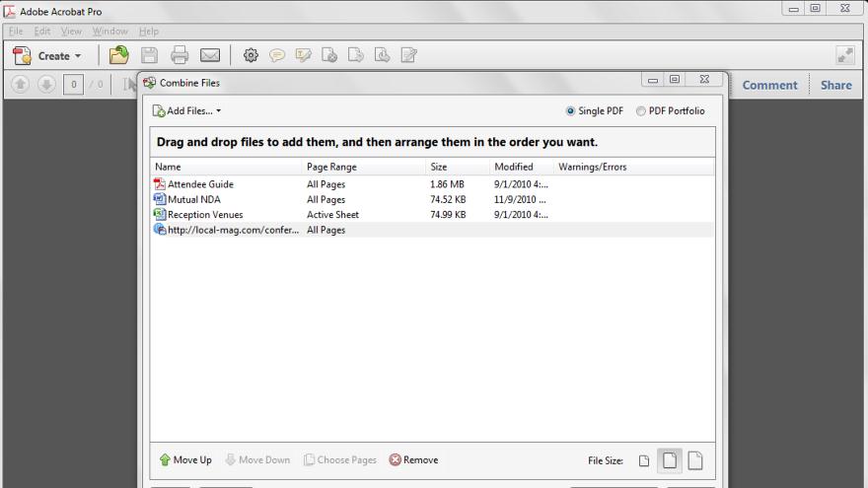Click the Mutual NDA Word file icon
868x488 pixels.
click(160, 198)
